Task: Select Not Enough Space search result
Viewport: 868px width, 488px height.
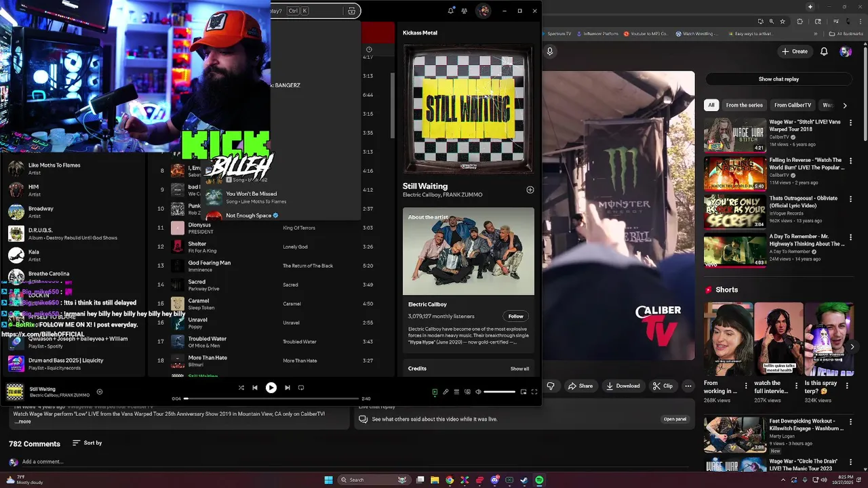Action: (x=281, y=215)
